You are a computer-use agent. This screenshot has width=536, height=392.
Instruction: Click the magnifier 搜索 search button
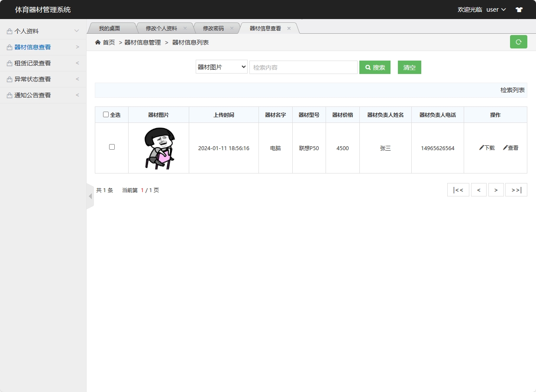375,67
